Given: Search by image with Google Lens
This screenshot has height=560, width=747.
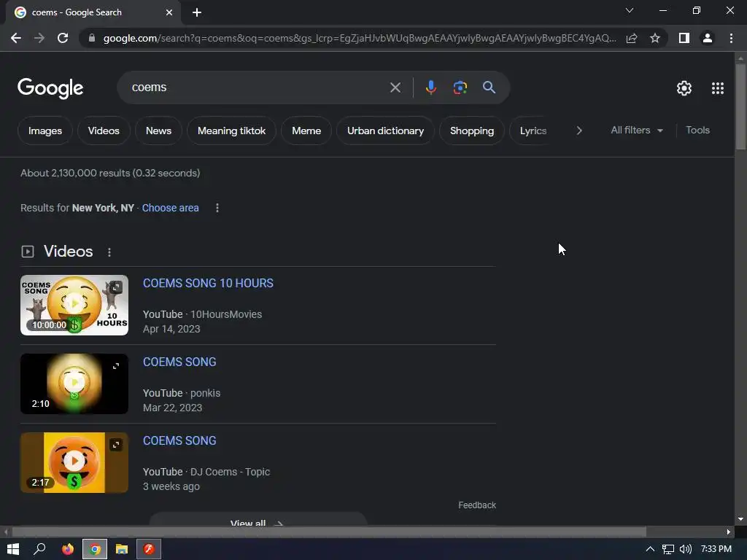Looking at the screenshot, I should [460, 87].
